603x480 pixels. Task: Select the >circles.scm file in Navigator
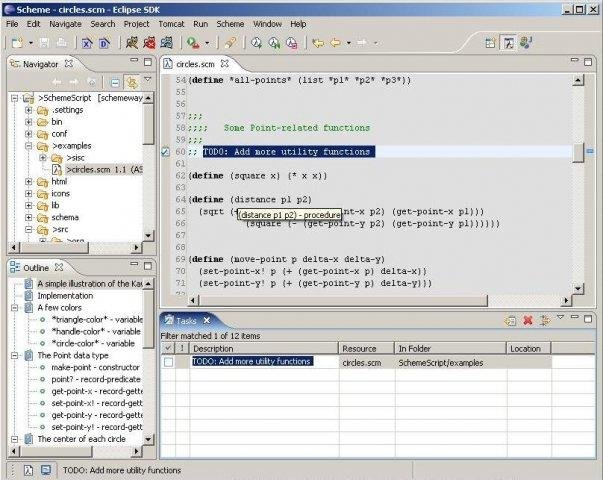[x=104, y=170]
